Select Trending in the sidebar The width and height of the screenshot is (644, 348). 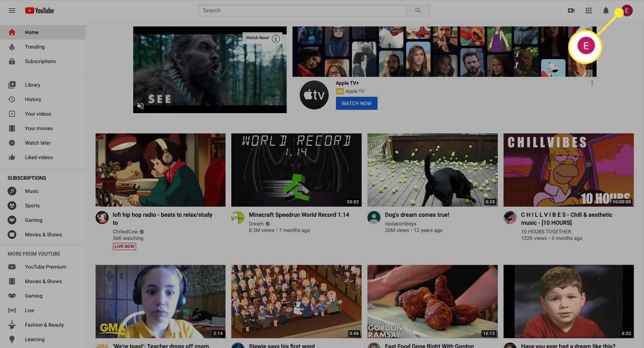coord(43,47)
